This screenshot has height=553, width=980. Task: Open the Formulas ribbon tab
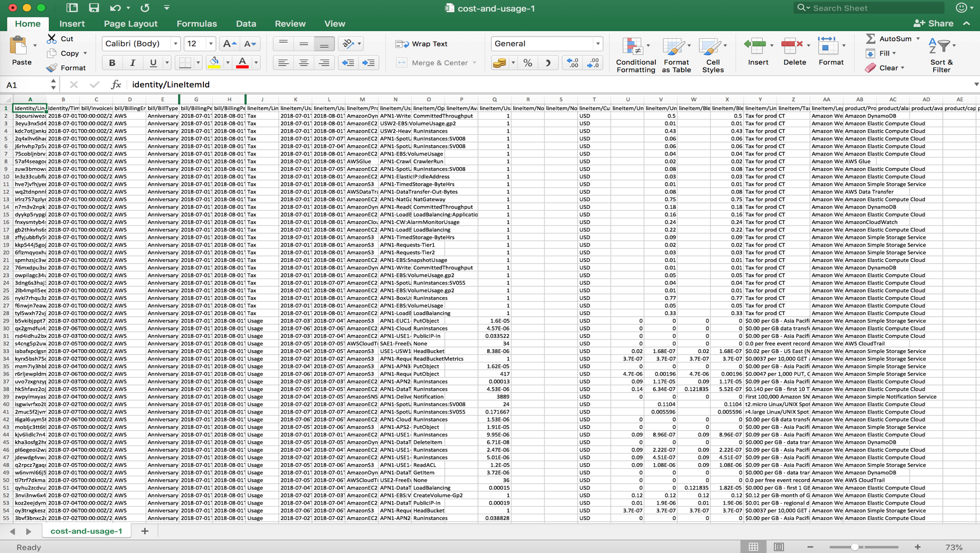(x=196, y=23)
